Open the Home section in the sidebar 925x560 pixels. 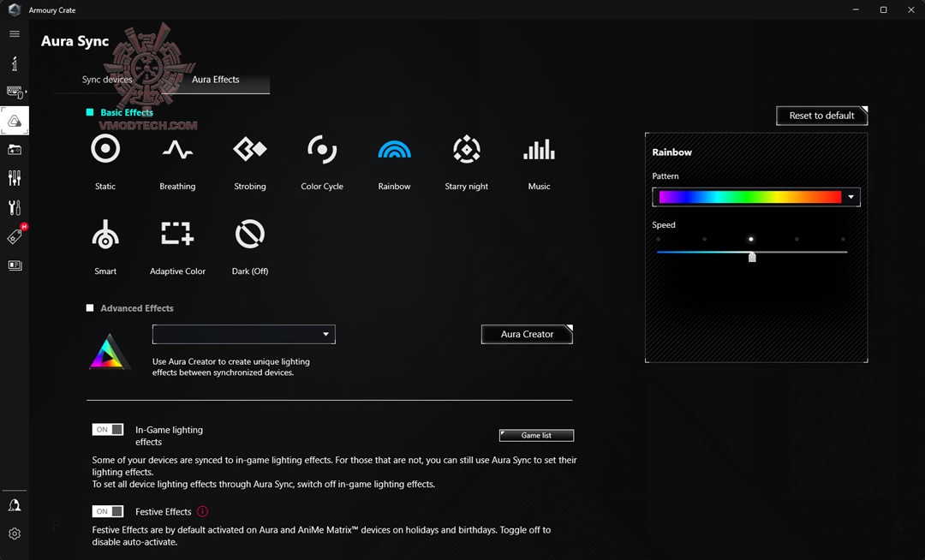pyautogui.click(x=15, y=63)
